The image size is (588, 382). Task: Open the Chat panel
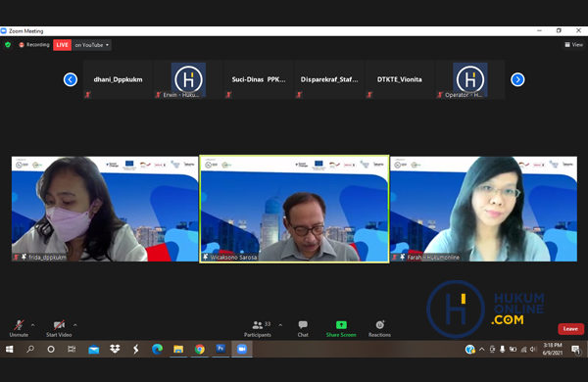click(303, 328)
